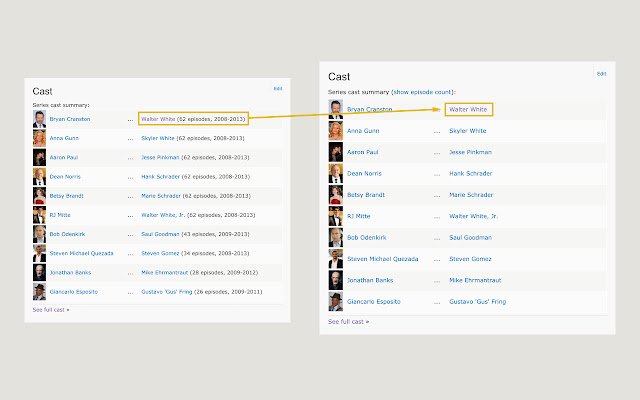Click Betsy Brandt photo in right panel

(336, 195)
